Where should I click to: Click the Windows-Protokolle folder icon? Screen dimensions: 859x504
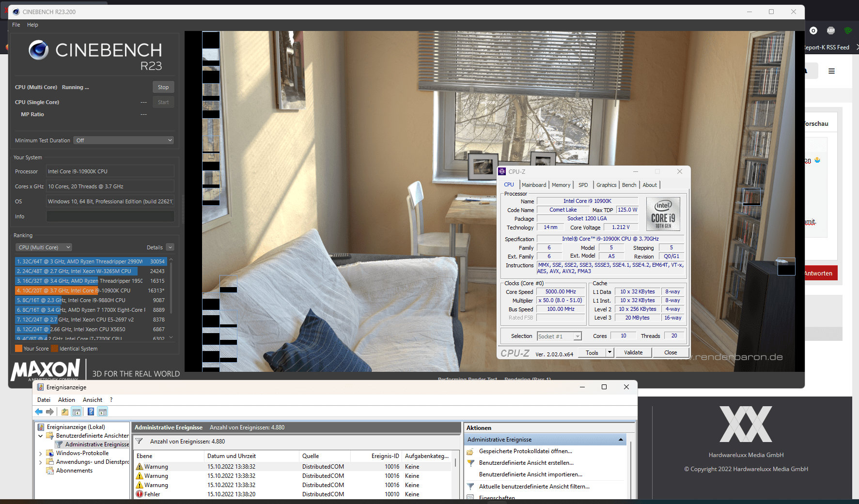click(50, 453)
